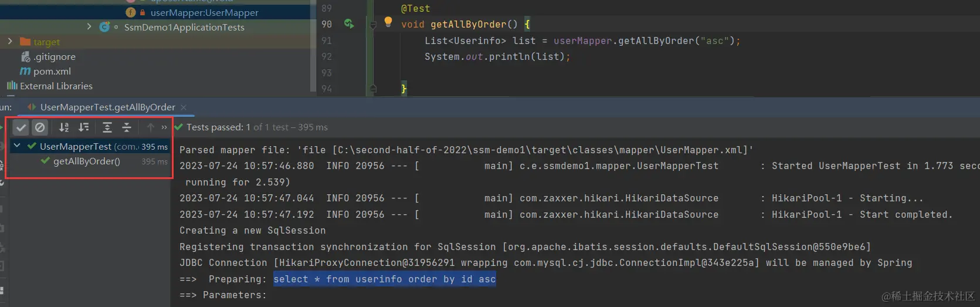Open the pom.xml file

pyautogui.click(x=52, y=72)
